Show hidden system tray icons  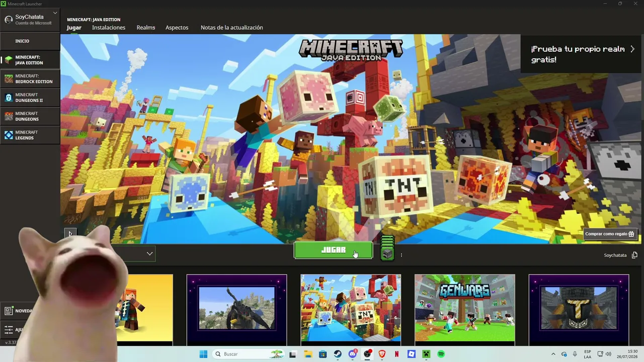(553, 354)
